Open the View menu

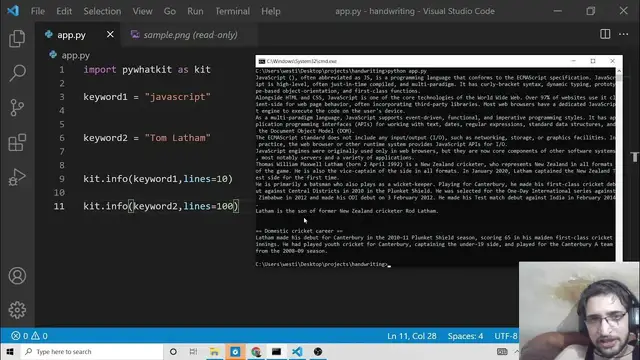point(142,11)
